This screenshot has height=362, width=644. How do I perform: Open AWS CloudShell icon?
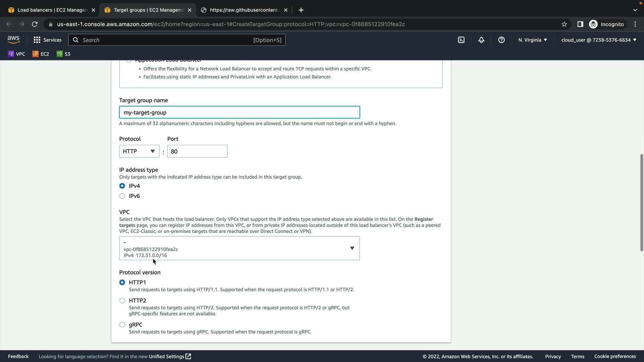click(461, 40)
